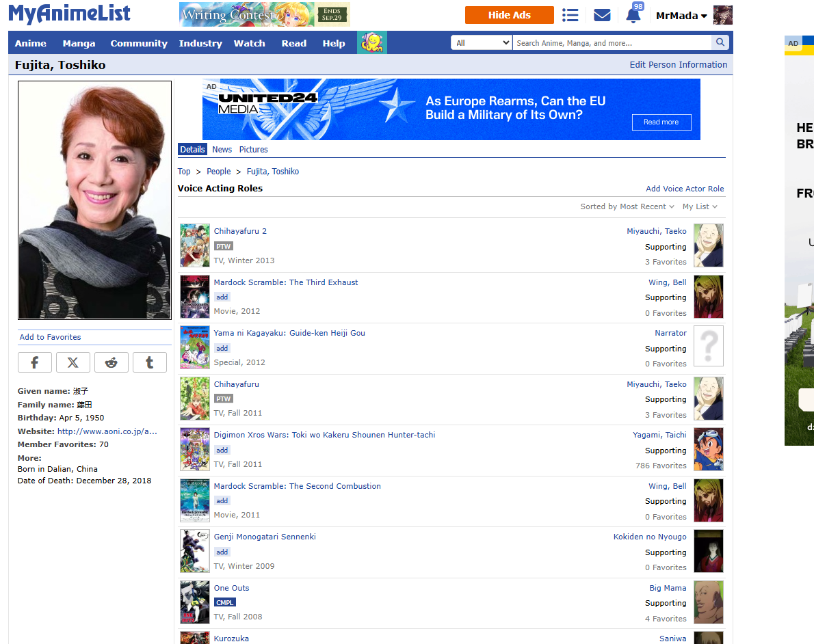Viewport: 814px width, 644px height.
Task: Open the Community menu
Action: 139,43
